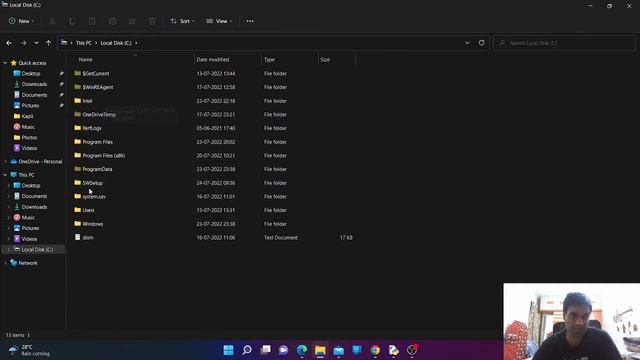640x360 pixels.
Task: Open Music under This PC
Action: click(28, 218)
